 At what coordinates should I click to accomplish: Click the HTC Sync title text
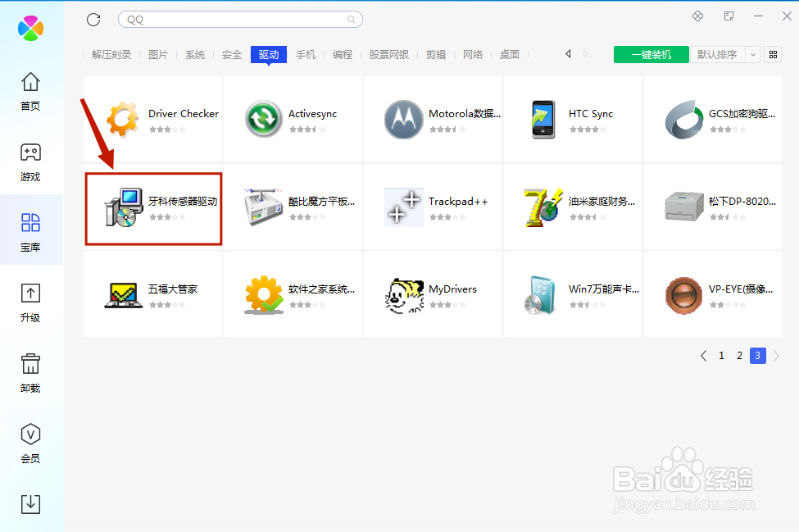591,114
